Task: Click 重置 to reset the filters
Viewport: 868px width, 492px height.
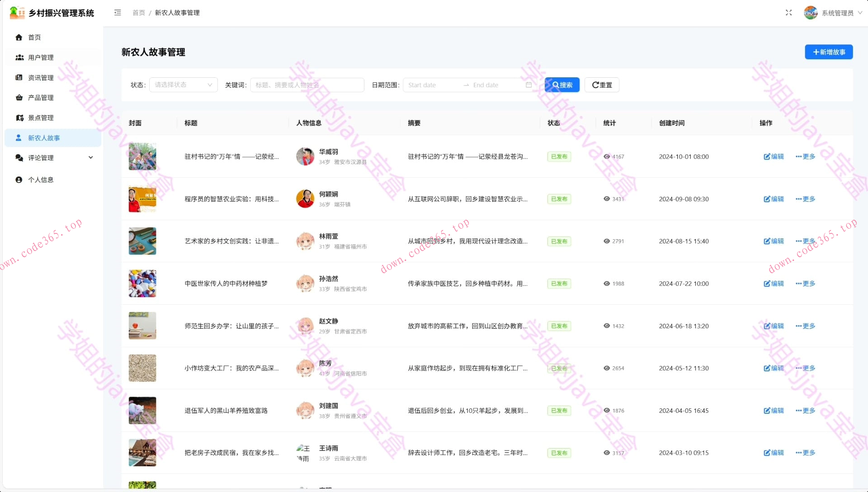Action: [601, 85]
